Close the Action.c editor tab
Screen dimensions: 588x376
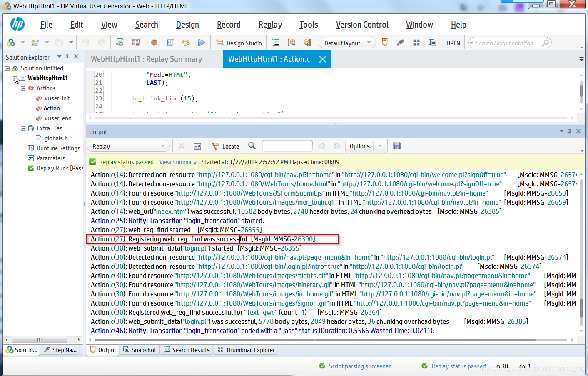point(323,59)
